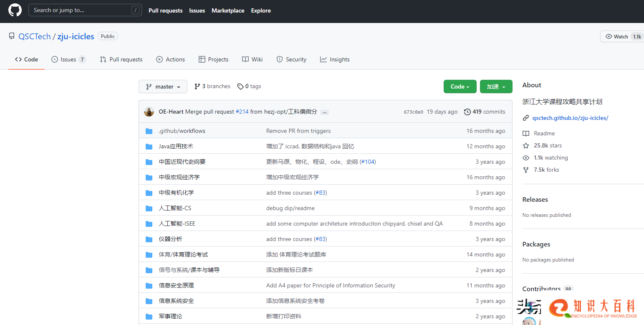Screen dimensions: 644x325
Task: Open Marketplace in the top header
Action: [x=228, y=10]
